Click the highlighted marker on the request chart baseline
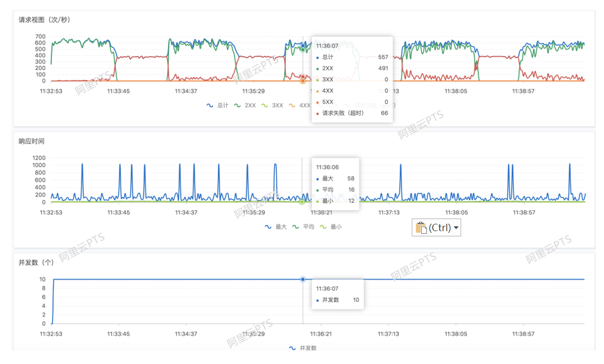Image resolution: width=604 pixels, height=364 pixels. click(303, 80)
